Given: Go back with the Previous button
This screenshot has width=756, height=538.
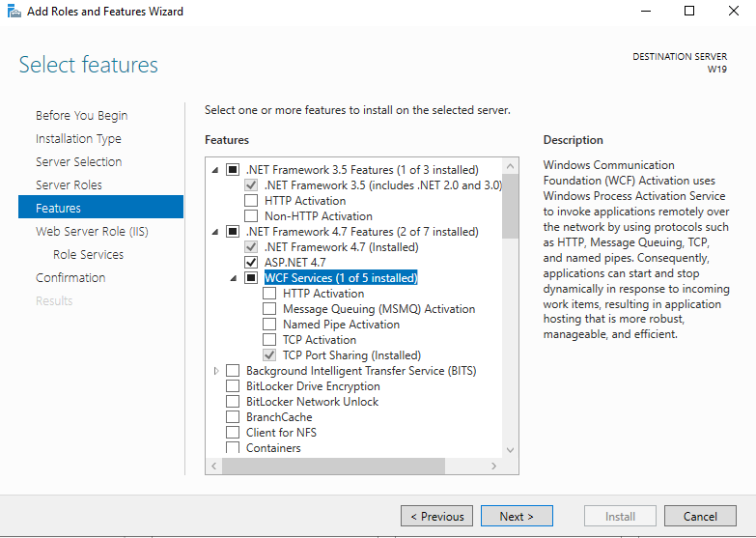Looking at the screenshot, I should pos(436,517).
